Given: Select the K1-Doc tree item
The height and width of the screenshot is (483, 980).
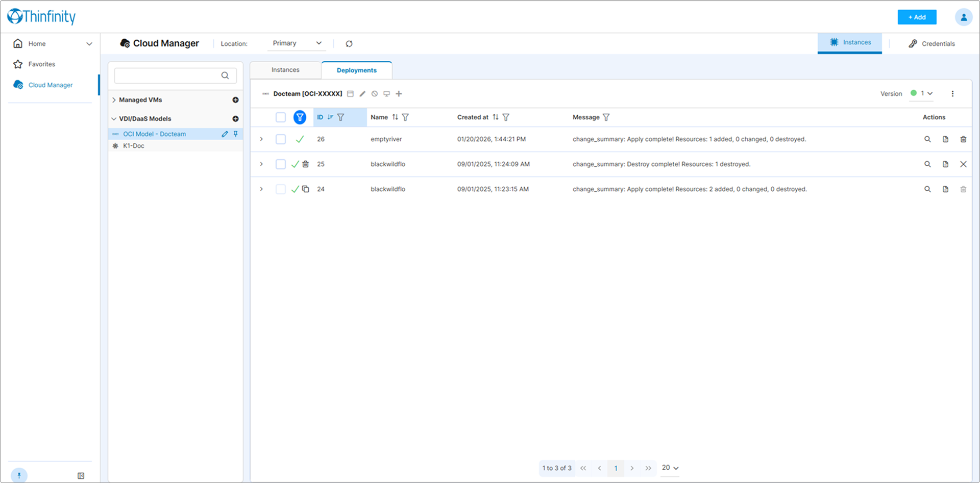Looking at the screenshot, I should click(175, 146).
